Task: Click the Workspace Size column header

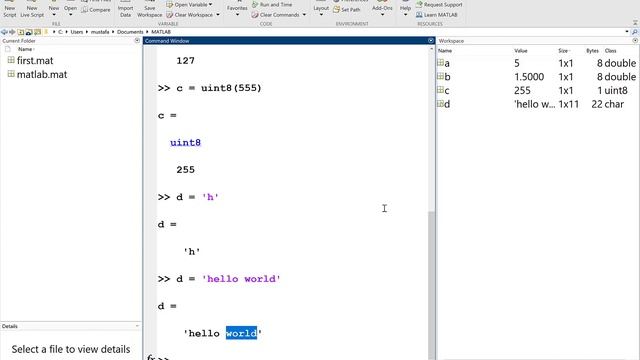Action: [564, 51]
